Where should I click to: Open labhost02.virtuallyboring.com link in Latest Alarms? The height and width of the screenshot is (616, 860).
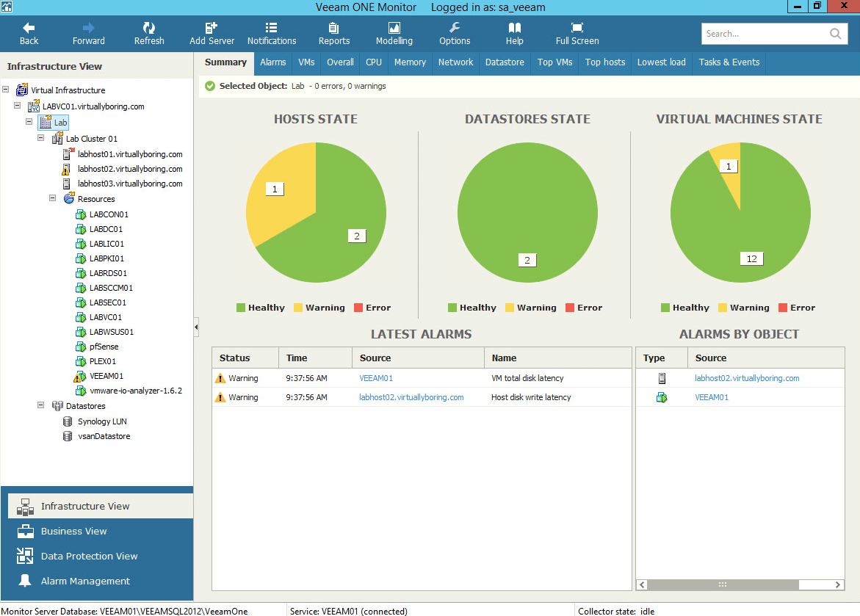(411, 397)
